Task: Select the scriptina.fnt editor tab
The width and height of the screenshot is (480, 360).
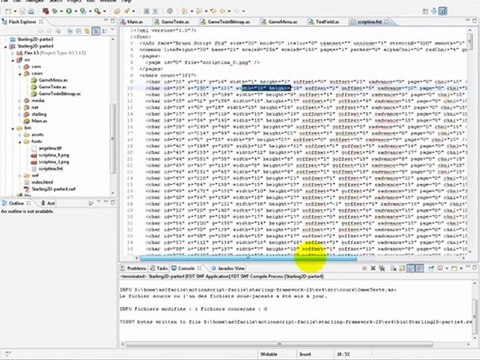Action: coord(369,22)
